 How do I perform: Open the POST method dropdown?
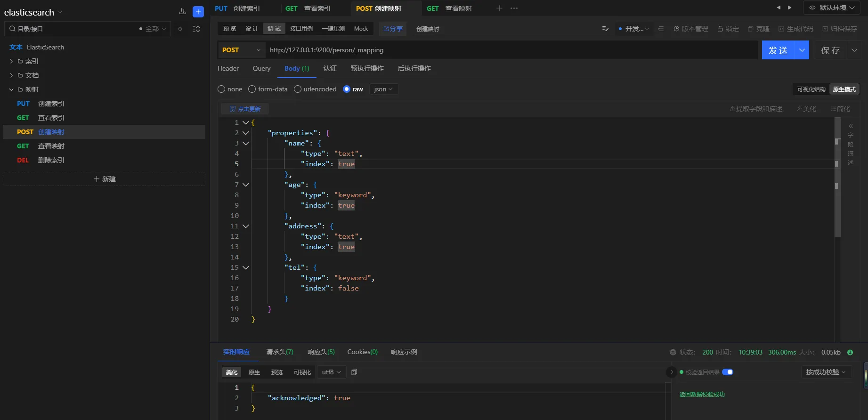tap(240, 50)
